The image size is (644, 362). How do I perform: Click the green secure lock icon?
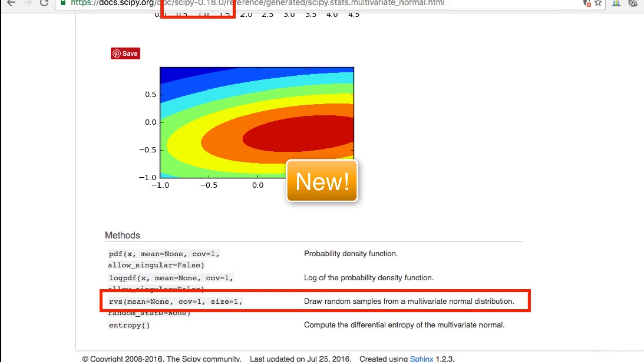point(63,3)
